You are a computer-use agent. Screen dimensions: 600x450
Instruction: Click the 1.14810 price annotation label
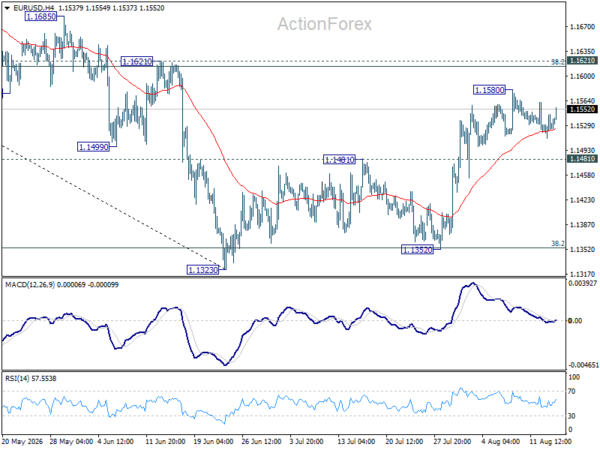point(339,160)
